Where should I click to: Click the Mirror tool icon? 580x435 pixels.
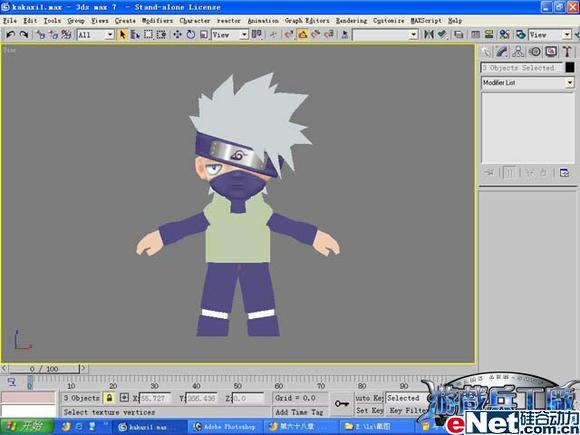tap(429, 35)
